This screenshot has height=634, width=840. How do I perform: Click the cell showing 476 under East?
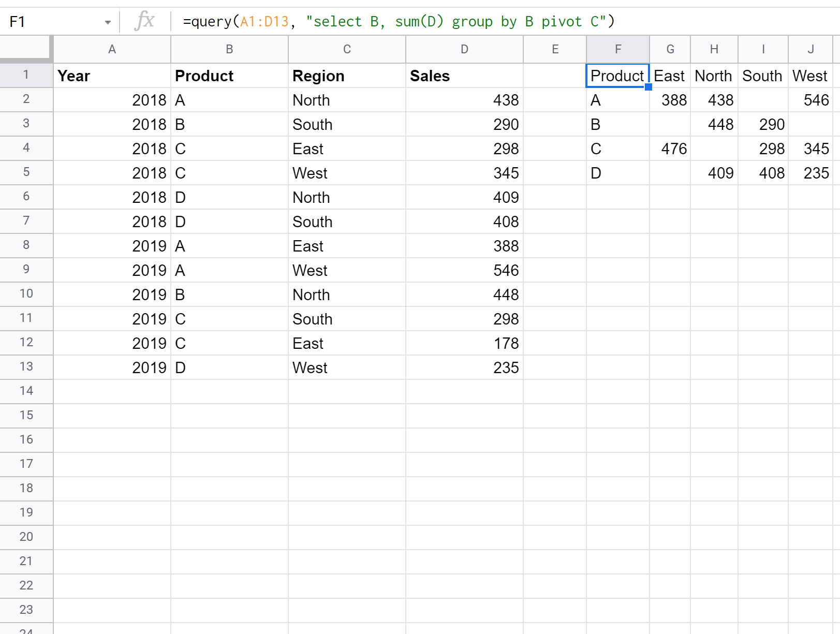(x=670, y=149)
